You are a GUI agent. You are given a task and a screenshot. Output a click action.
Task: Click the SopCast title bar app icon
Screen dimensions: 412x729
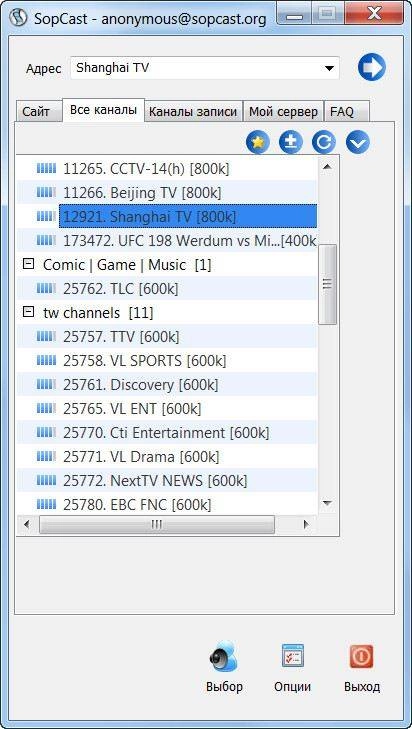18,18
